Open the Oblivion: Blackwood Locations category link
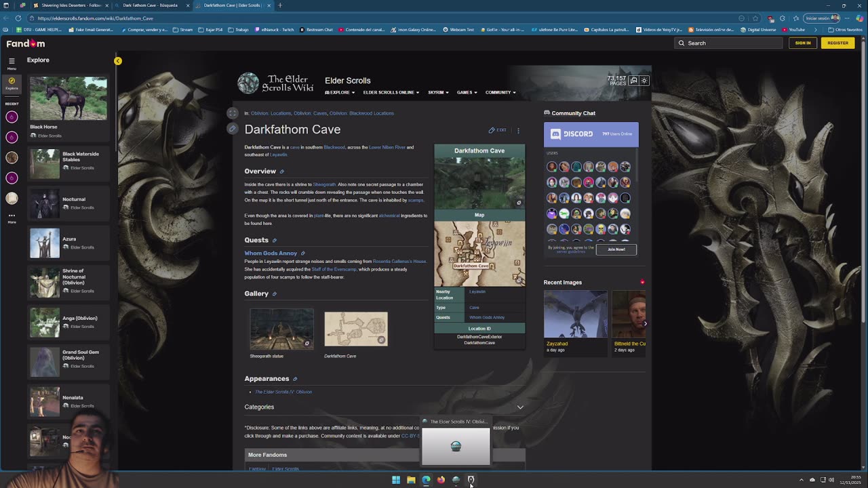Viewport: 868px width, 488px height. [361, 113]
